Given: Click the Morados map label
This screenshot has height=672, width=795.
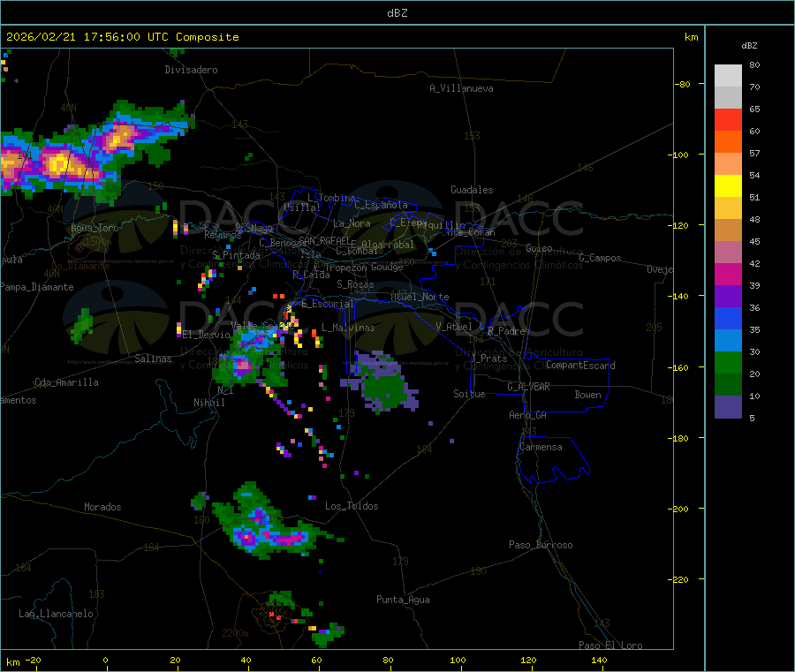Looking at the screenshot, I should [102, 507].
